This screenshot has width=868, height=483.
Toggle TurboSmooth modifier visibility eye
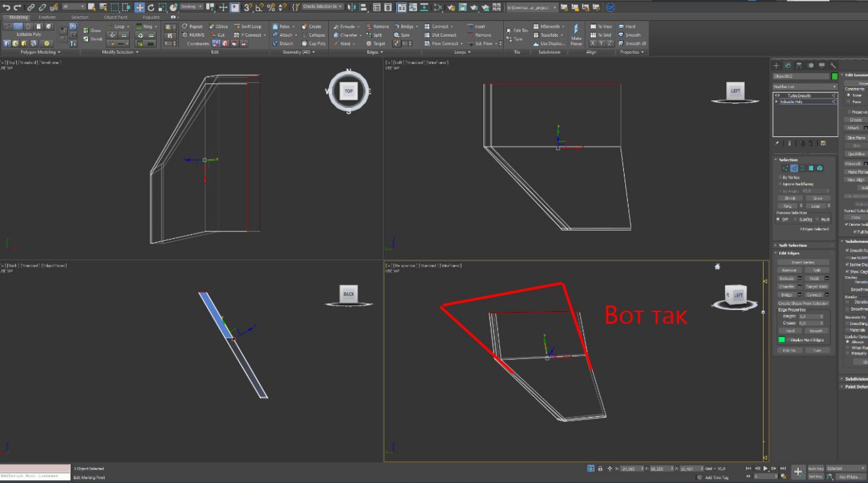click(777, 96)
